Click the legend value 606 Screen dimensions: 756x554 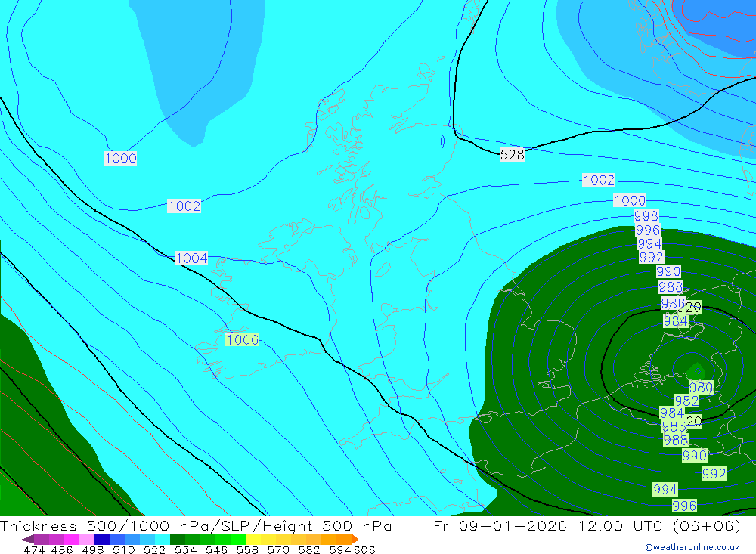coord(364,550)
